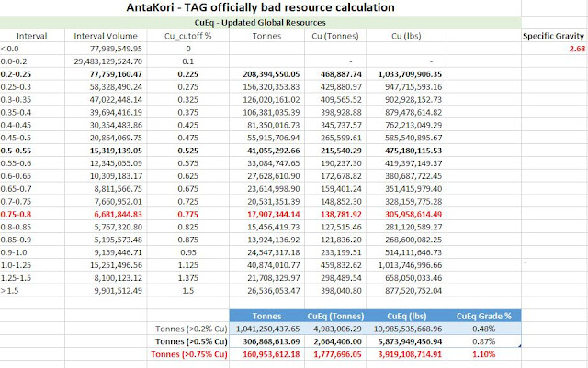
Task: Click the interval '0.8-0.85'
Action: click(16, 227)
